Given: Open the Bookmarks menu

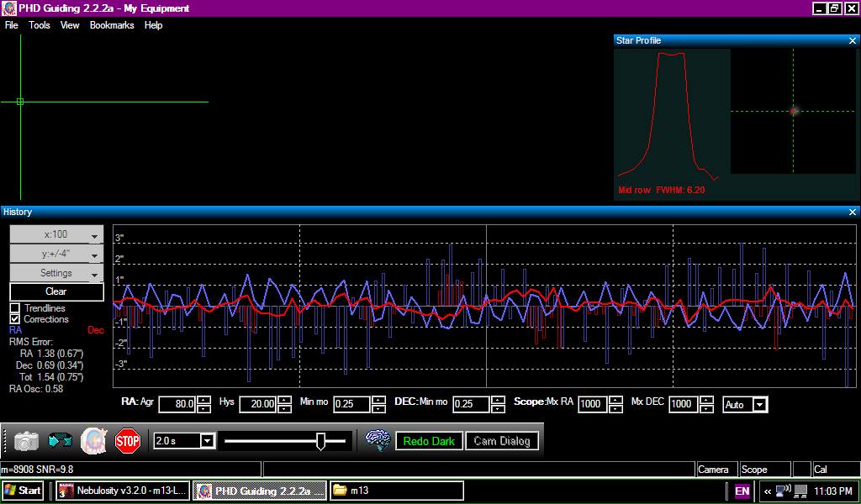Looking at the screenshot, I should (x=112, y=25).
